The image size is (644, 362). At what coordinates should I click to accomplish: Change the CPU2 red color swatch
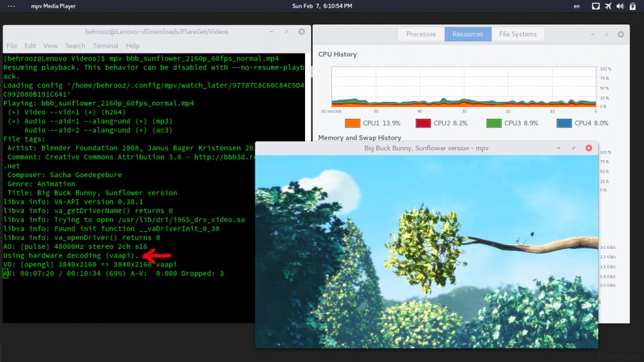[x=423, y=123]
